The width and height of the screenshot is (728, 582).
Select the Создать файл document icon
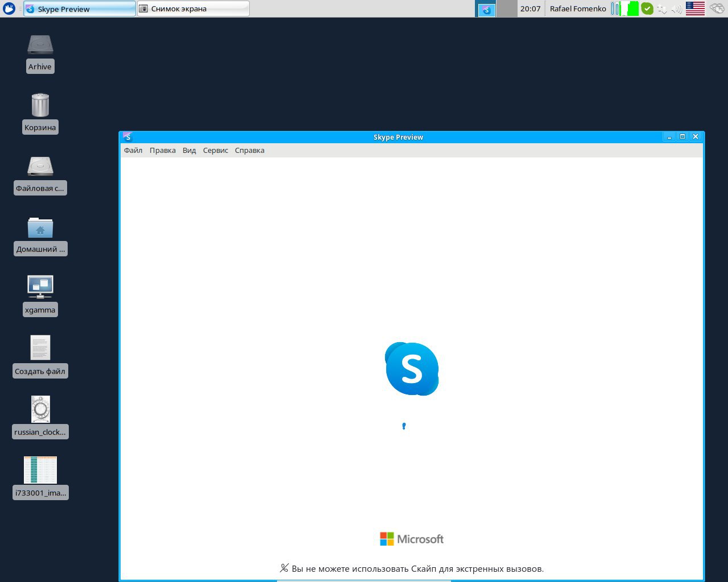click(x=40, y=347)
